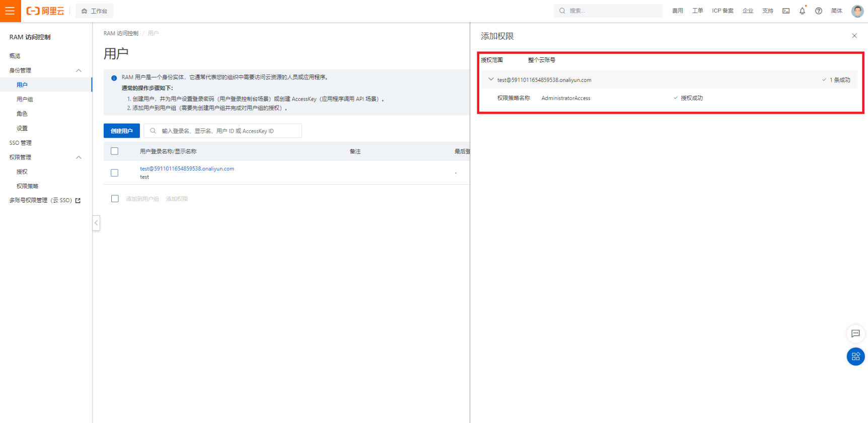868x423 pixels.
Task: Select 用户组 in the sidebar
Action: (25, 100)
